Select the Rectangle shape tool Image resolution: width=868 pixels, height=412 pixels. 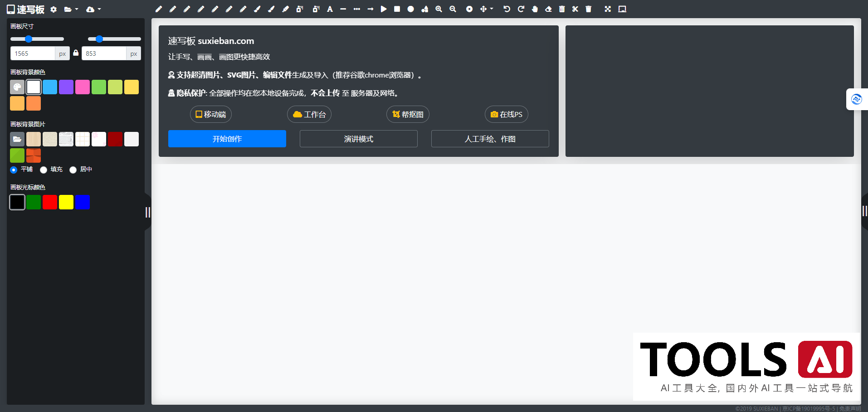click(398, 9)
